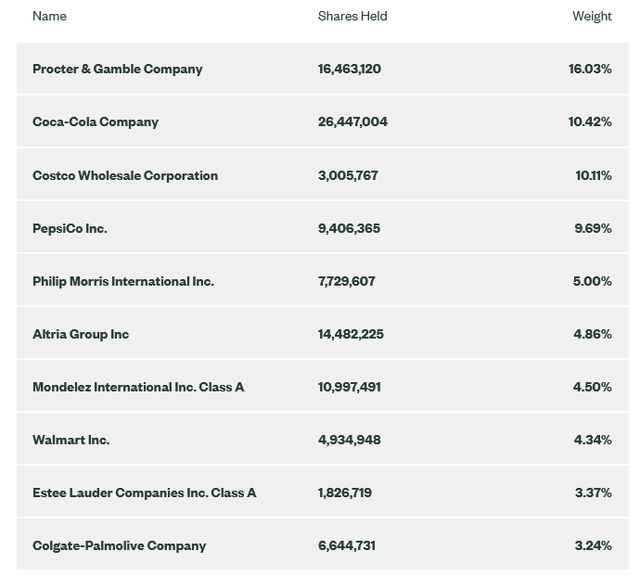Click weight 5.00%

[592, 281]
